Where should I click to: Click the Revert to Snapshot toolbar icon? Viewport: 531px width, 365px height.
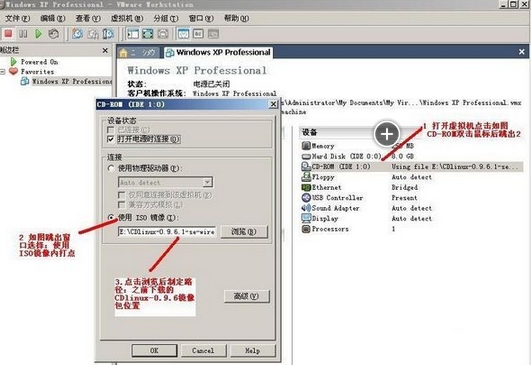click(x=93, y=34)
